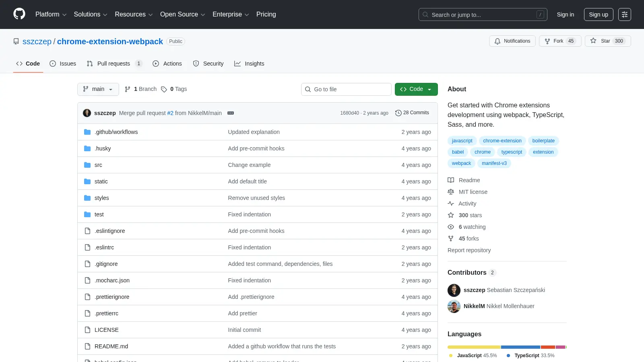This screenshot has width=644, height=362.
Task: Select the javascript topic tag
Action: [462, 141]
